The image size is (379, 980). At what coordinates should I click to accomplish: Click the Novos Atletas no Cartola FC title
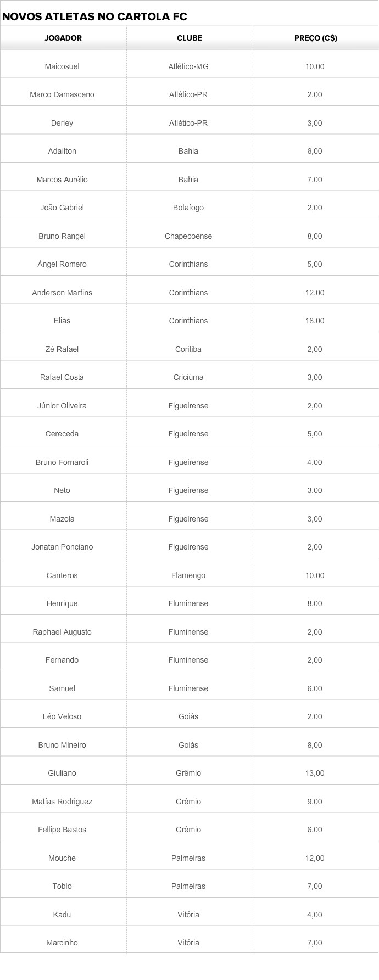94,16
